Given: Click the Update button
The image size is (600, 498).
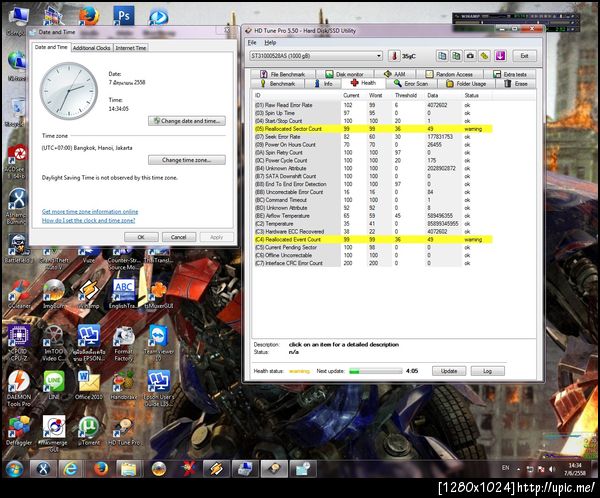Looking at the screenshot, I should [449, 371].
